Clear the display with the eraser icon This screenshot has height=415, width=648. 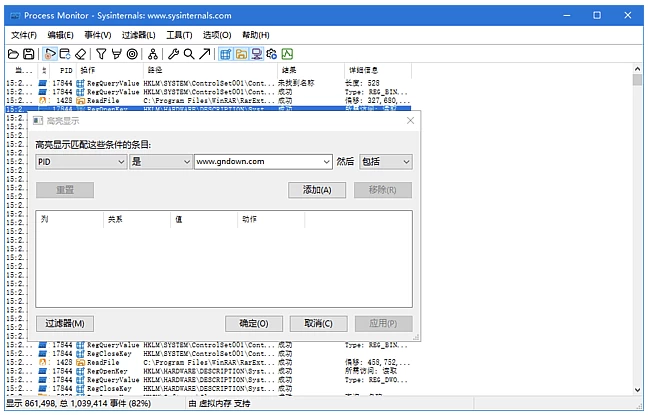[81, 54]
